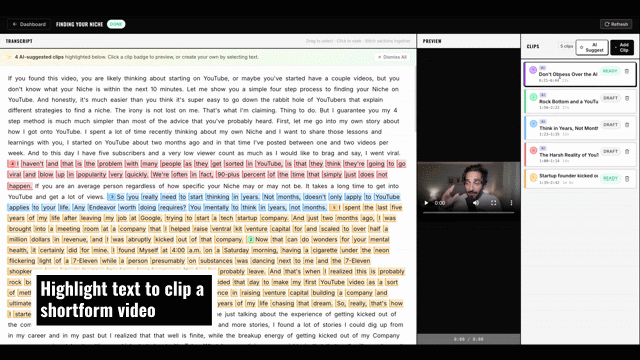The height and width of the screenshot is (360, 640).
Task: Click orange clip badge 5 in transcript
Action: (x=334, y=207)
